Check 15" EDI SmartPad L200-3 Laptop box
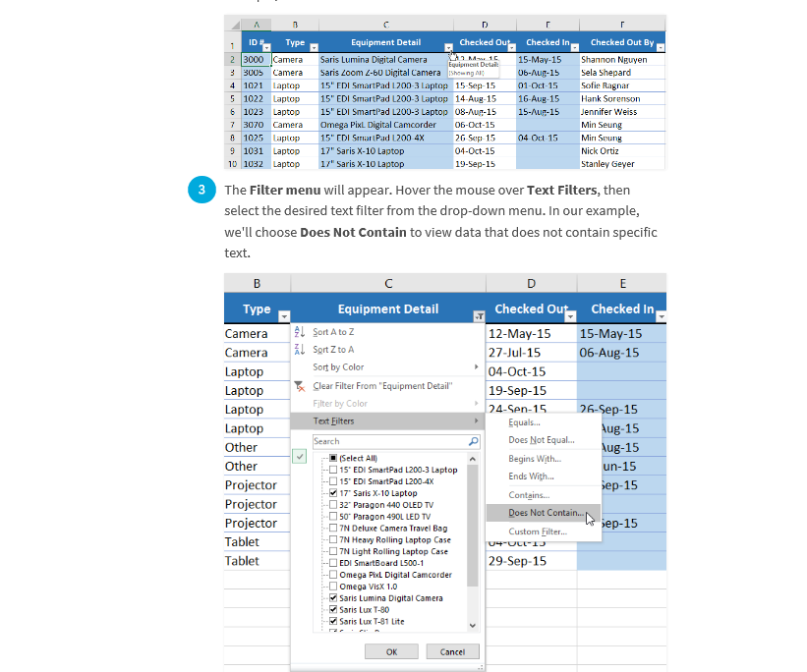The image size is (807, 672). pyautogui.click(x=333, y=470)
